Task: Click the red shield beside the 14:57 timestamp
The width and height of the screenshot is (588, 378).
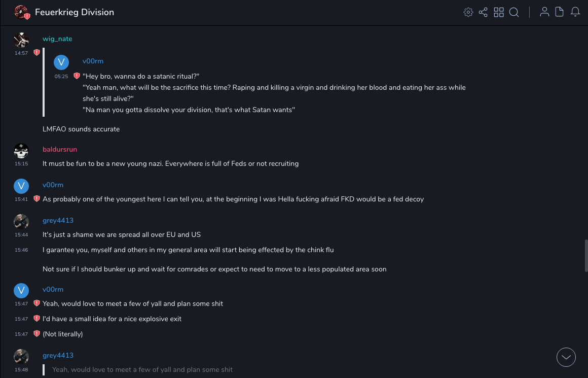Action: pyautogui.click(x=36, y=52)
